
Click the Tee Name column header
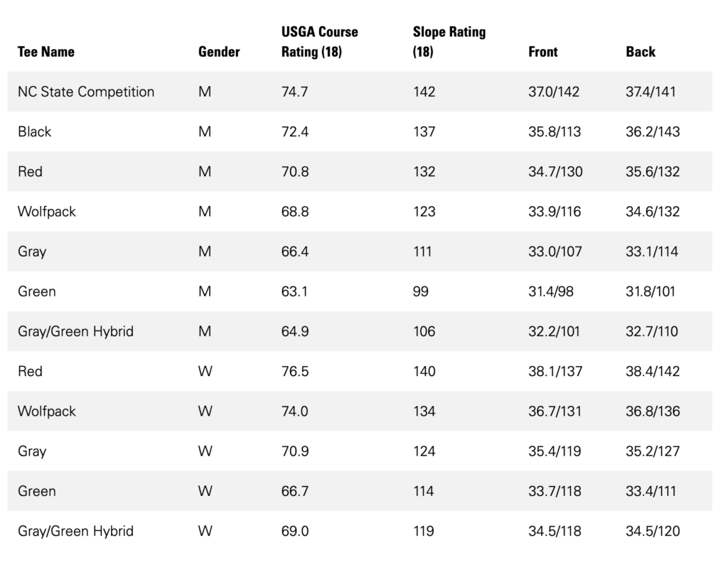(x=46, y=52)
